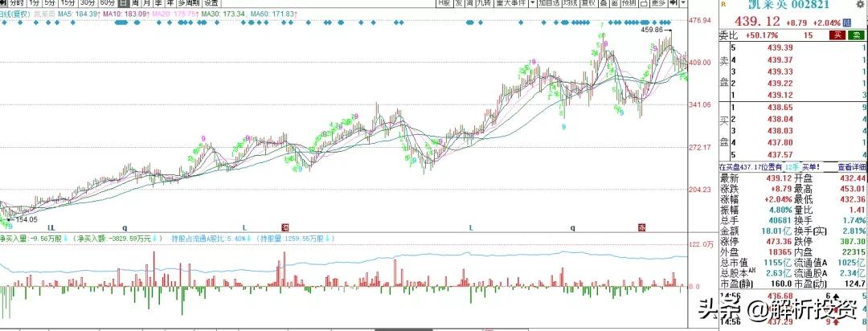868x331 pixels.
Task: Click the 金额 value 18.01亿
Action: [x=778, y=231]
